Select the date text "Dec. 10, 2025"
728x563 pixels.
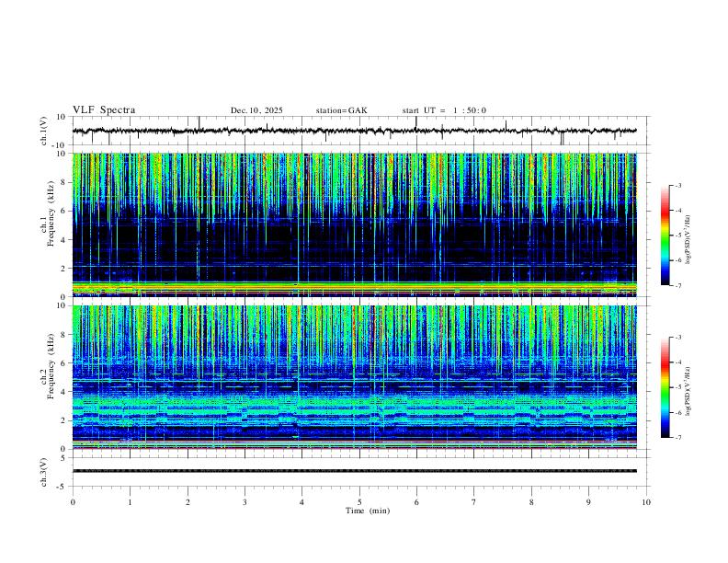pos(256,110)
